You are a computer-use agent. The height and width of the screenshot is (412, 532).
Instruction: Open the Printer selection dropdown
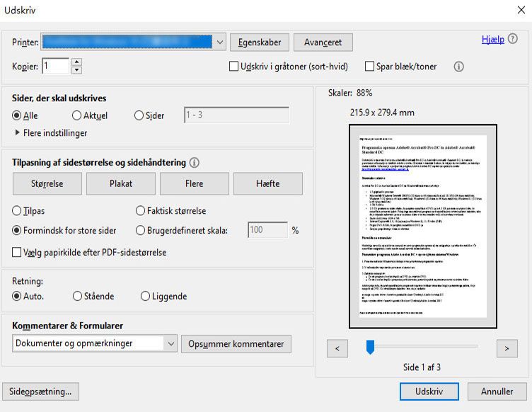[133, 42]
